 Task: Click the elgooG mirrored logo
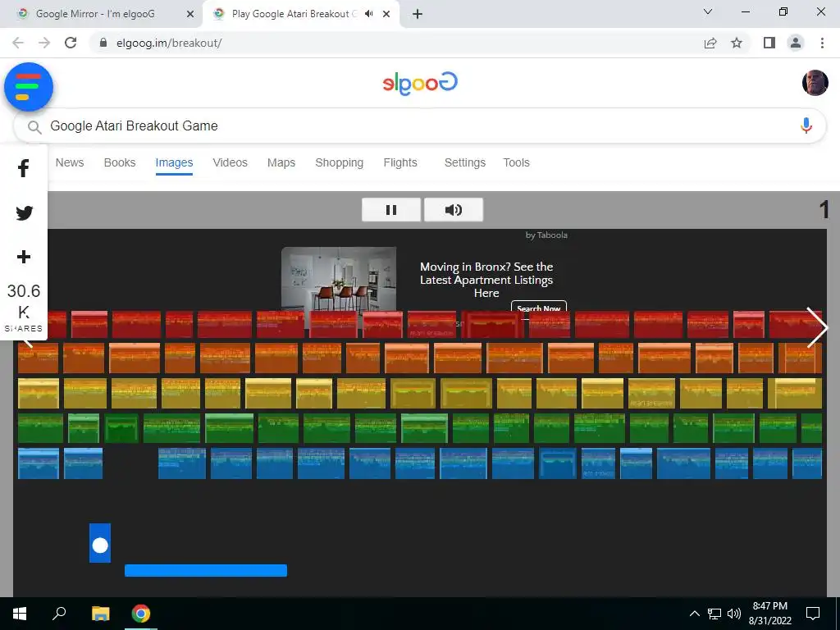tap(420, 83)
